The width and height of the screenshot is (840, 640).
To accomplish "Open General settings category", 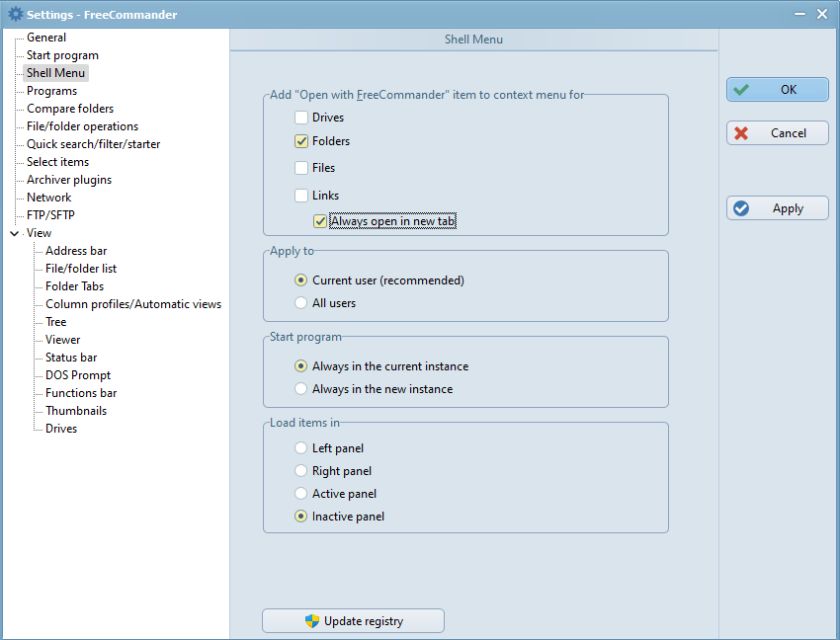I will tap(46, 38).
